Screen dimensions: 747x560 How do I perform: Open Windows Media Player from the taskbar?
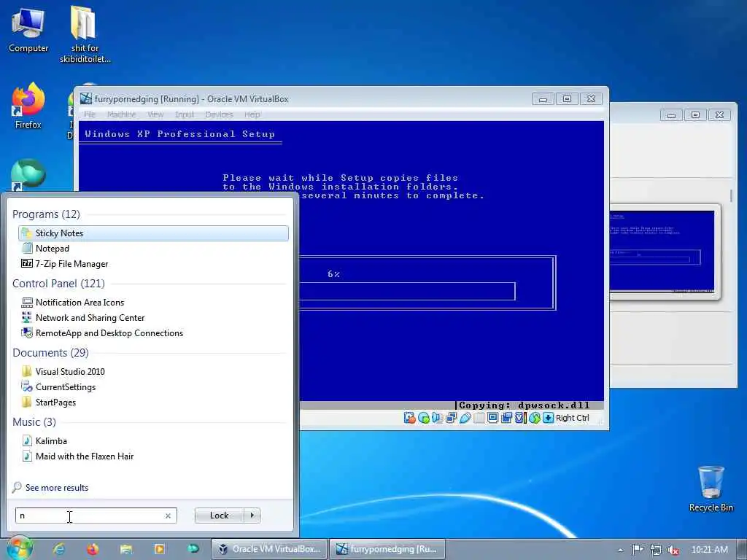coord(160,549)
